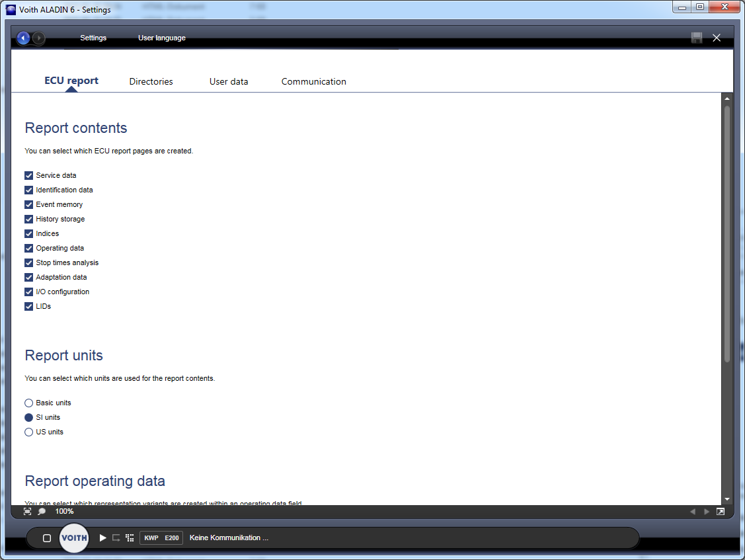Select the Basic units radio button

29,403
